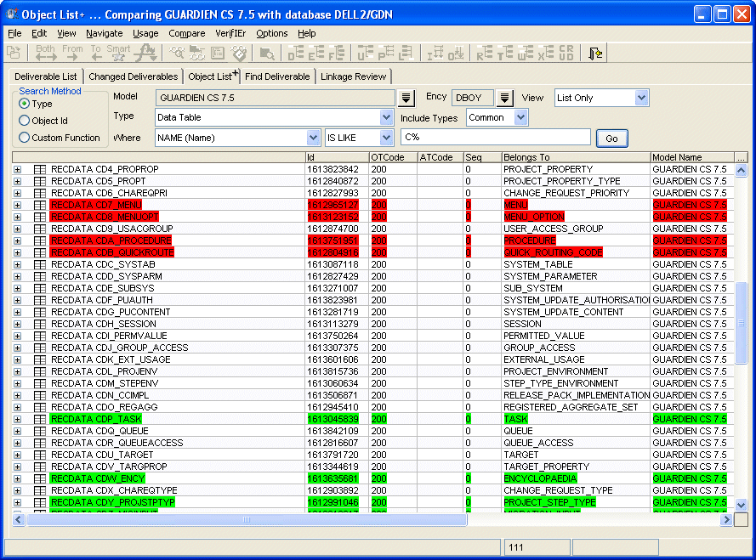
Task: Click the exit door icon in toolbar
Action: point(596,54)
